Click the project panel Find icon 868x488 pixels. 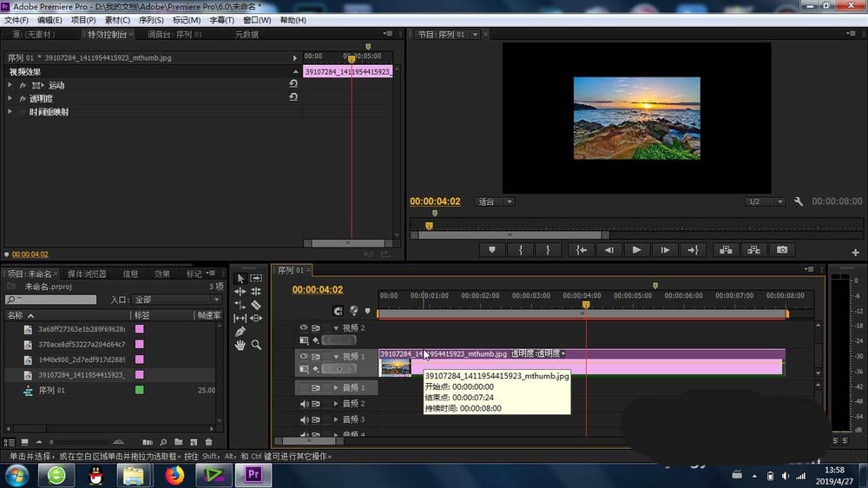tap(163, 442)
